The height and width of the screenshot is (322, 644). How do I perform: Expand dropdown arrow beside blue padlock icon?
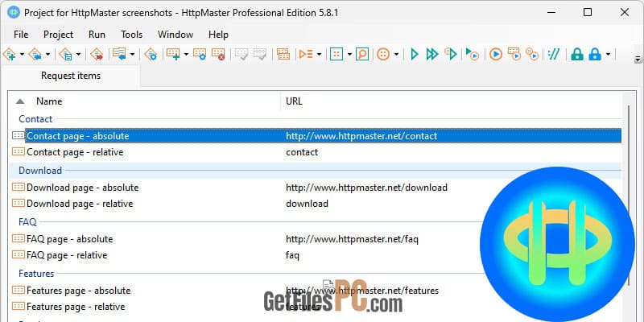[608, 54]
